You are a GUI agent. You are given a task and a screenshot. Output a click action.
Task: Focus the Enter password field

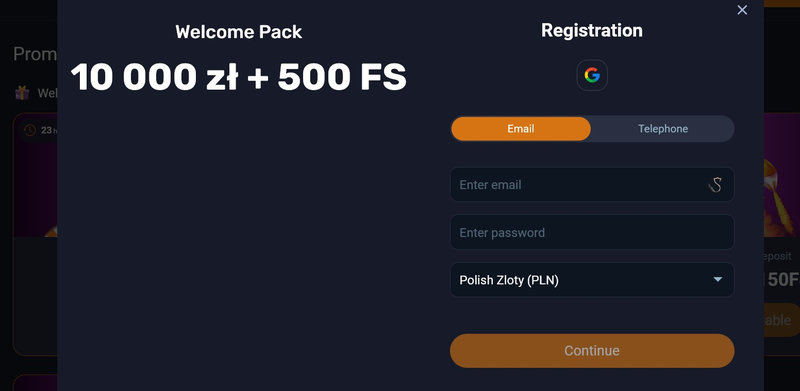(x=592, y=232)
